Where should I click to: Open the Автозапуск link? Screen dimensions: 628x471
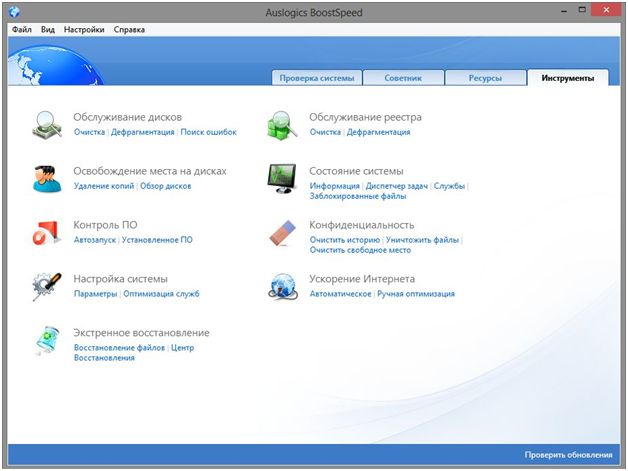[95, 240]
